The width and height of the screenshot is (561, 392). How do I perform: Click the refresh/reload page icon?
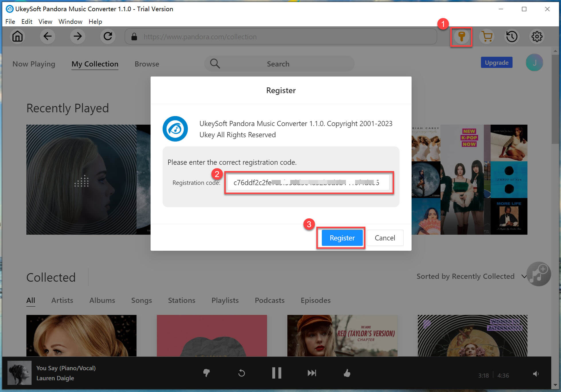pyautogui.click(x=108, y=37)
